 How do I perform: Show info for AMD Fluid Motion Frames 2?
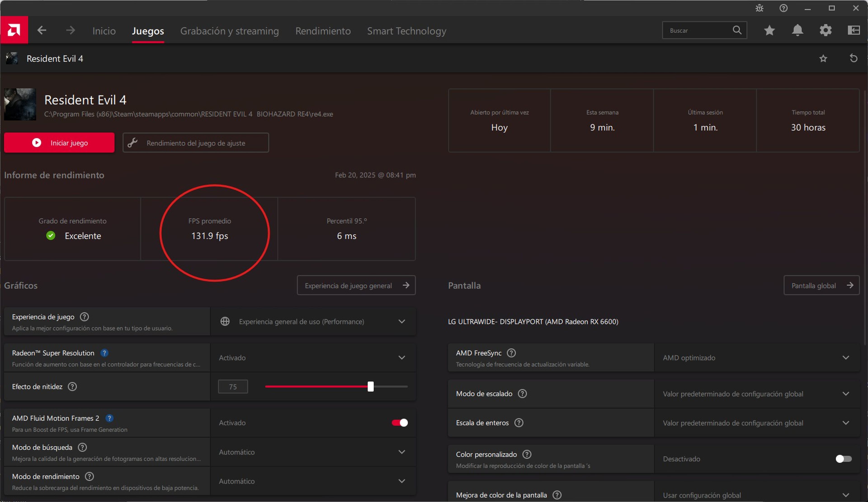109,418
